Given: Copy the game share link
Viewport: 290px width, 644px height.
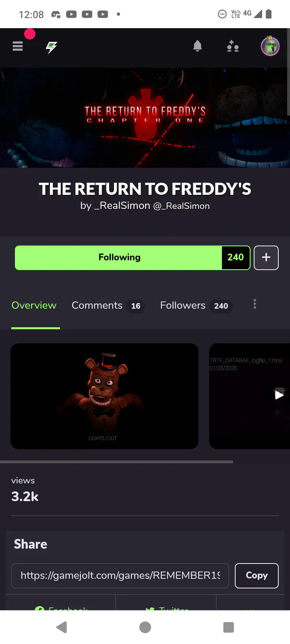Looking at the screenshot, I should [x=257, y=576].
